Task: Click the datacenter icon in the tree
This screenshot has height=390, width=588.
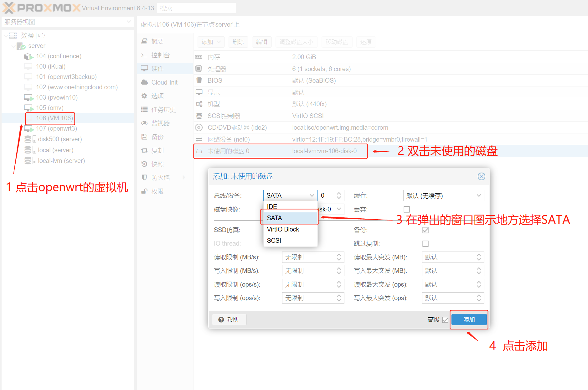Action: coord(13,35)
